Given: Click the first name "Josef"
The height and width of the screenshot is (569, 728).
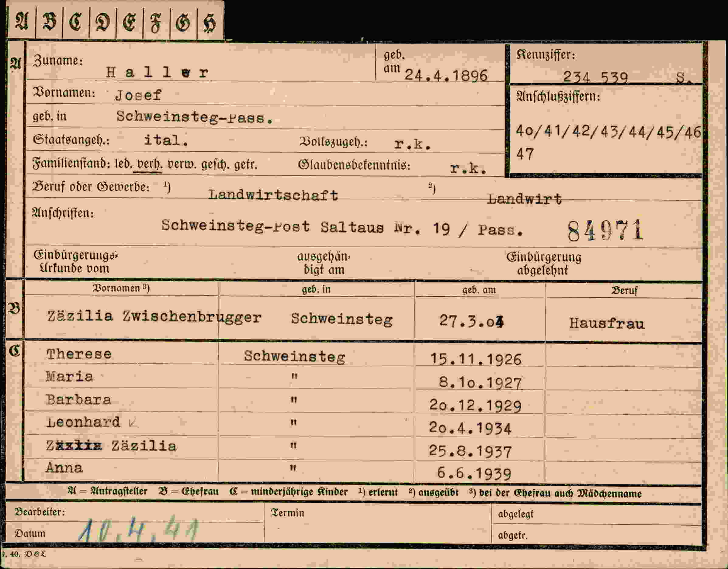Looking at the screenshot, I should [x=138, y=95].
